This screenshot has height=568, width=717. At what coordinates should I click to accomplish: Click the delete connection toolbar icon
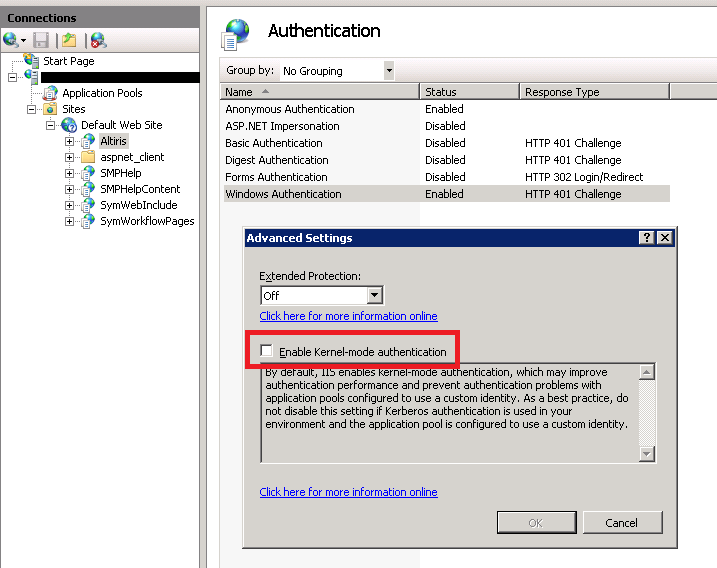[x=98, y=40]
